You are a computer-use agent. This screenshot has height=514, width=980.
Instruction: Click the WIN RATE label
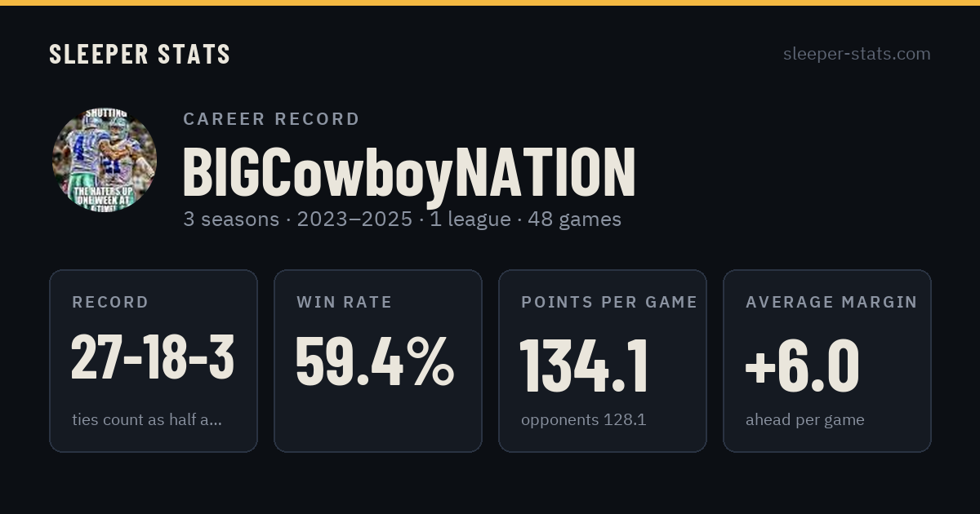[345, 302]
